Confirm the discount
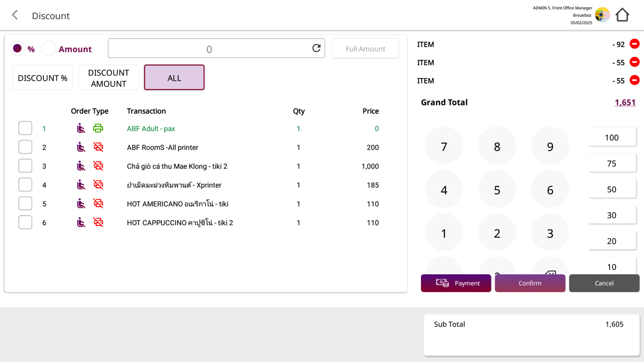644x362 pixels. [530, 283]
